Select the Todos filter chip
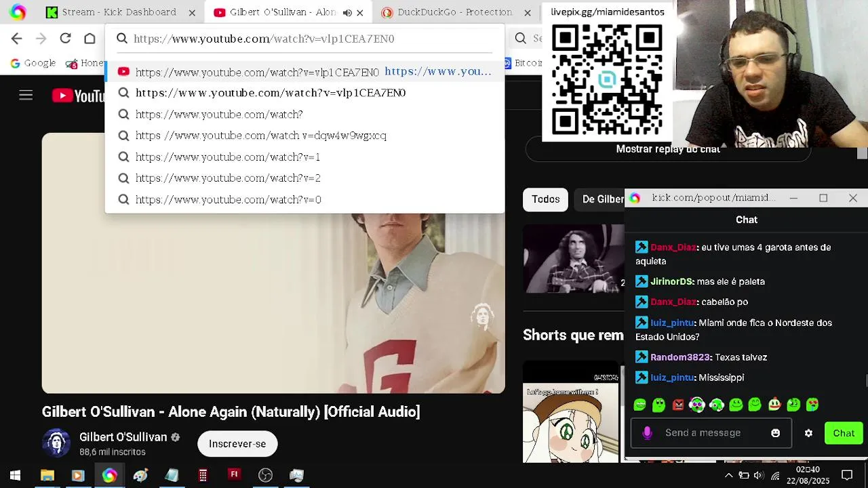868x488 pixels. click(546, 199)
